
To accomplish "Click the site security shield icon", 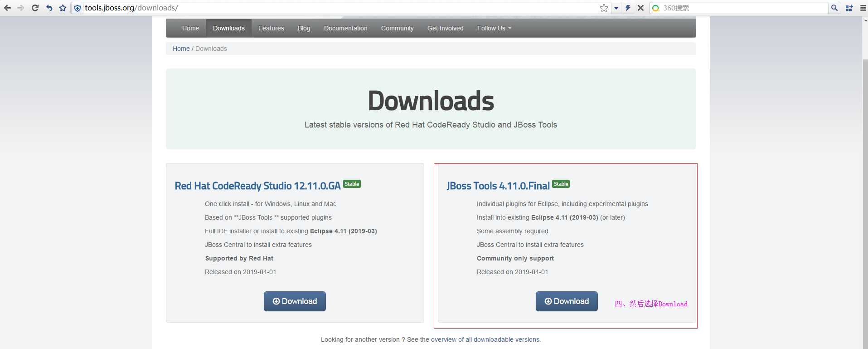I will (78, 8).
